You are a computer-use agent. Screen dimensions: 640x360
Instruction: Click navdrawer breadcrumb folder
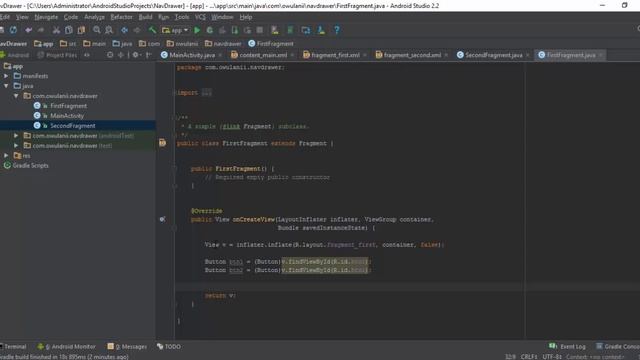click(223, 43)
